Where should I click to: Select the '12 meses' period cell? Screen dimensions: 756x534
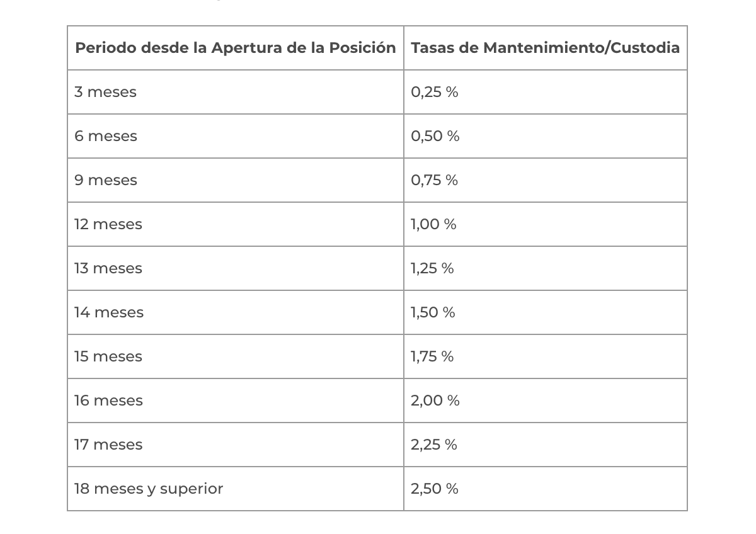(x=108, y=224)
